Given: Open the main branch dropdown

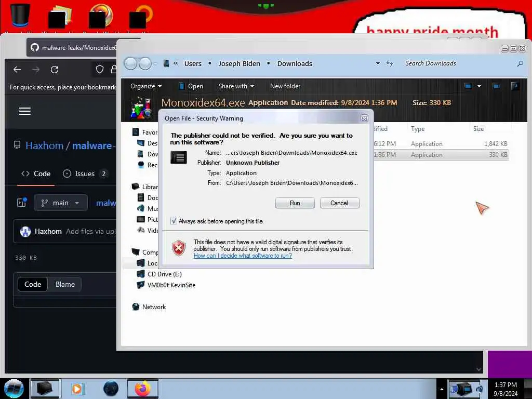Looking at the screenshot, I should [x=61, y=203].
